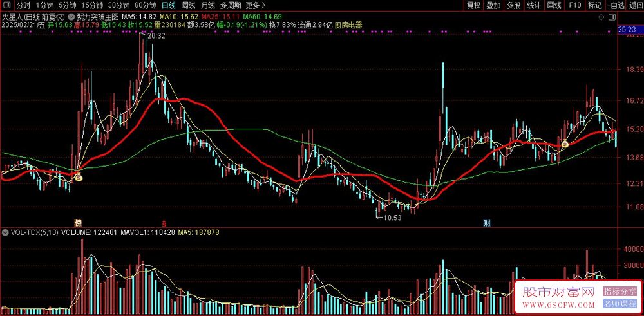Click the VOLUME: 122401 readout

point(89,232)
